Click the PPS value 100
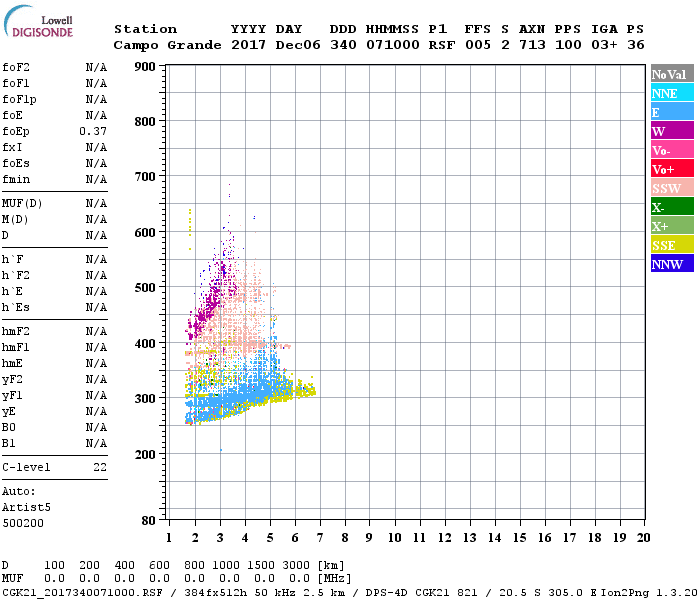700x600 pixels. click(x=568, y=45)
